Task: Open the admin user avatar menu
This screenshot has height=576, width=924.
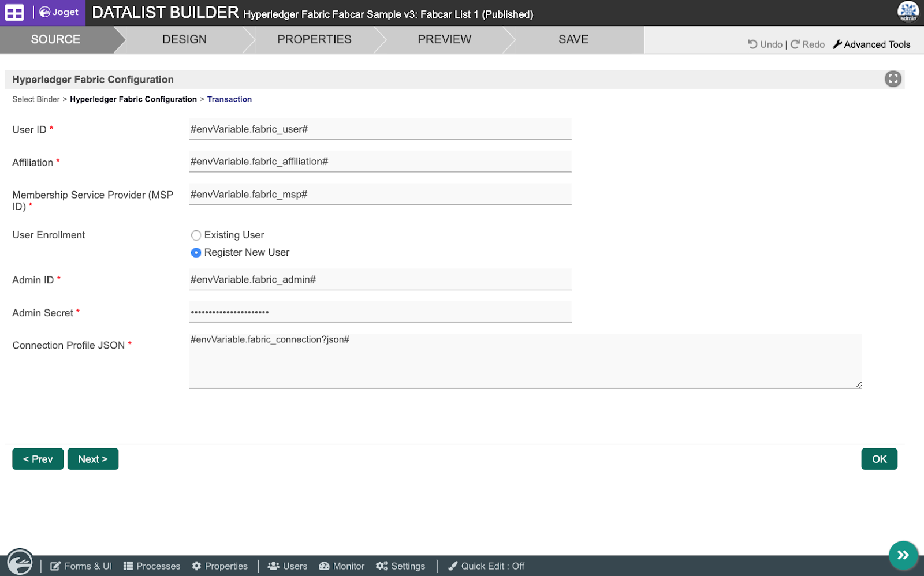Action: (908, 12)
